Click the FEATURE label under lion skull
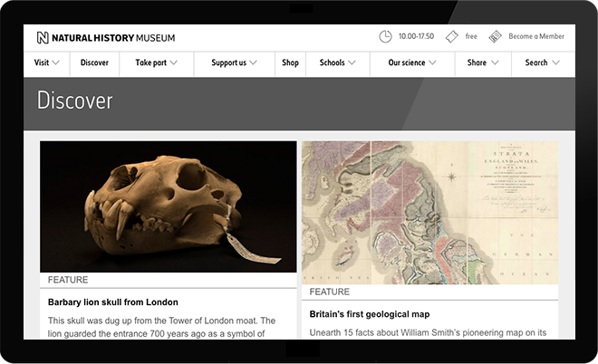 (68, 280)
